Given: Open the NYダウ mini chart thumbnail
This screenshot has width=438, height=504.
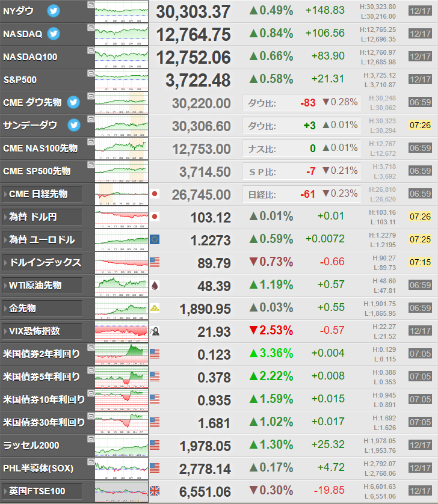Looking at the screenshot, I should pyautogui.click(x=122, y=11).
